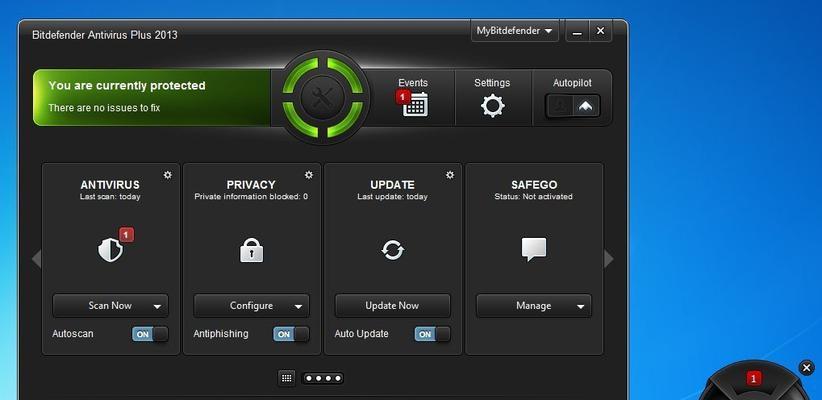Open Settings via the gear icon
Image resolution: width=822 pixels, height=400 pixels.
492,105
